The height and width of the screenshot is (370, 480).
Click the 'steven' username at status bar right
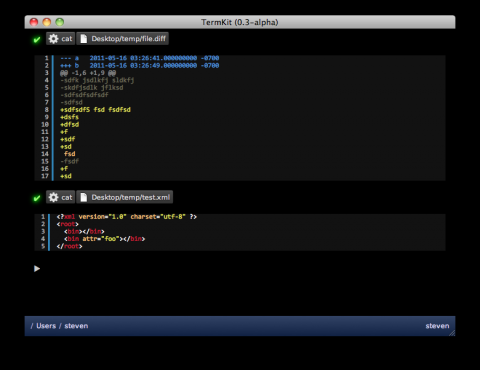click(x=437, y=326)
